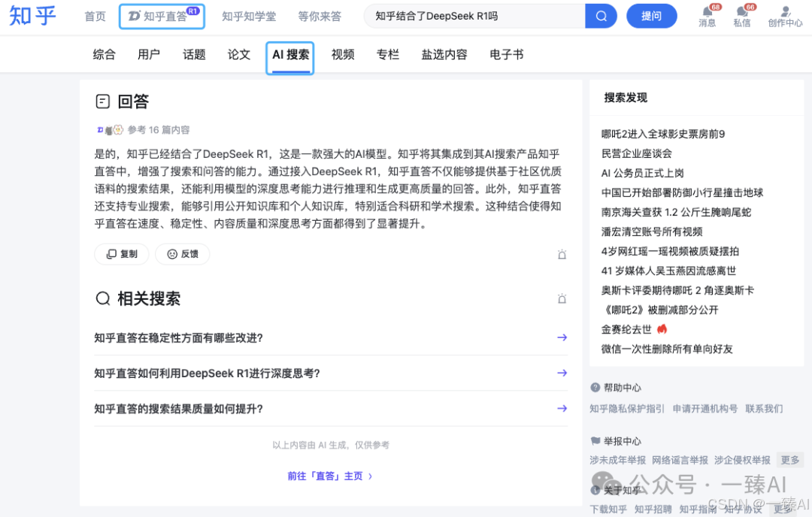Click the report alarm icon beside 相关搜索

[x=562, y=298]
